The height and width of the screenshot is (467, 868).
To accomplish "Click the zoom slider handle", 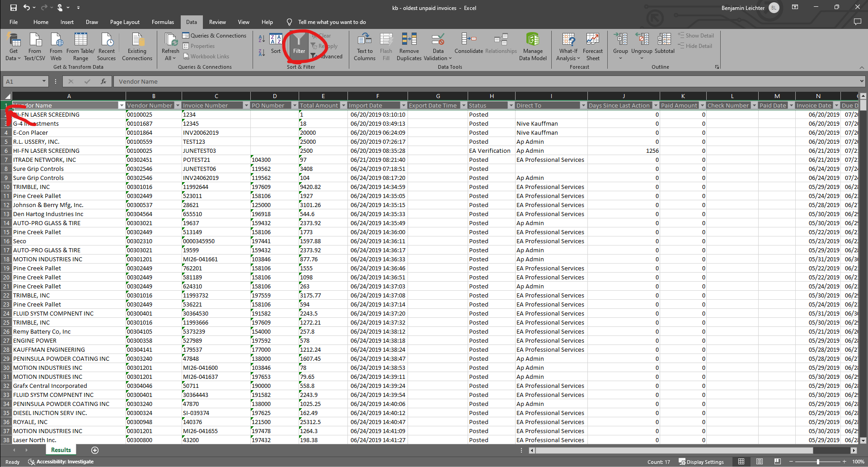I will (818, 462).
